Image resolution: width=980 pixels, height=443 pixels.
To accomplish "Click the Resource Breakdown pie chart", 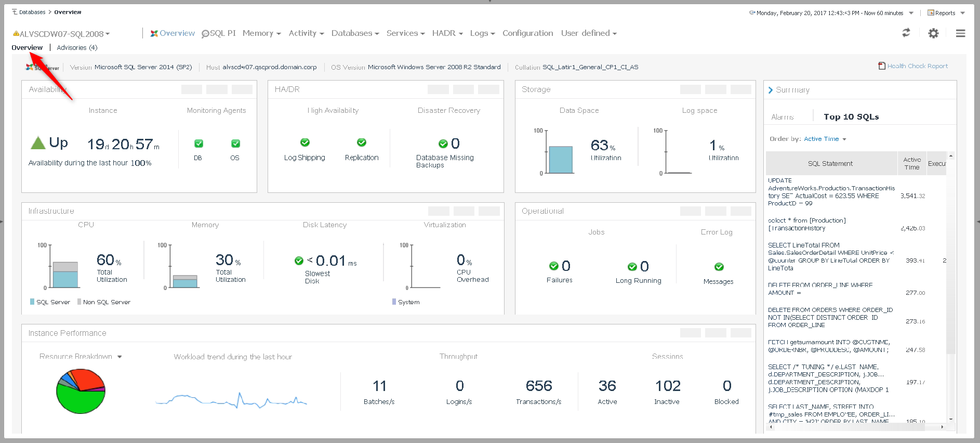I will click(x=81, y=392).
